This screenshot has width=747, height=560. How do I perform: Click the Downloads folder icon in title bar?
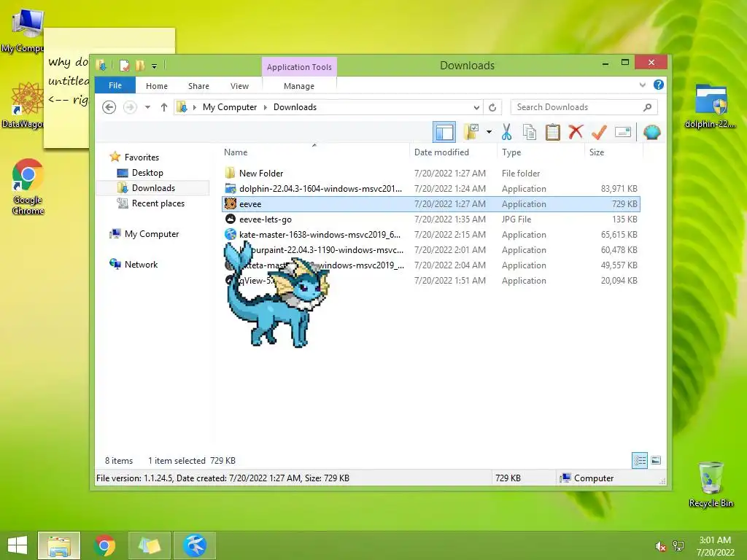click(101, 65)
